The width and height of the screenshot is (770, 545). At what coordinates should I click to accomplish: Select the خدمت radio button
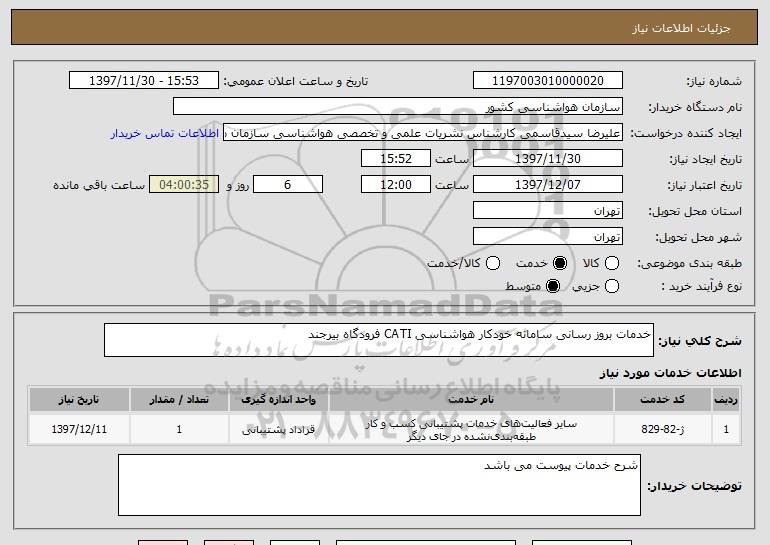click(x=559, y=263)
